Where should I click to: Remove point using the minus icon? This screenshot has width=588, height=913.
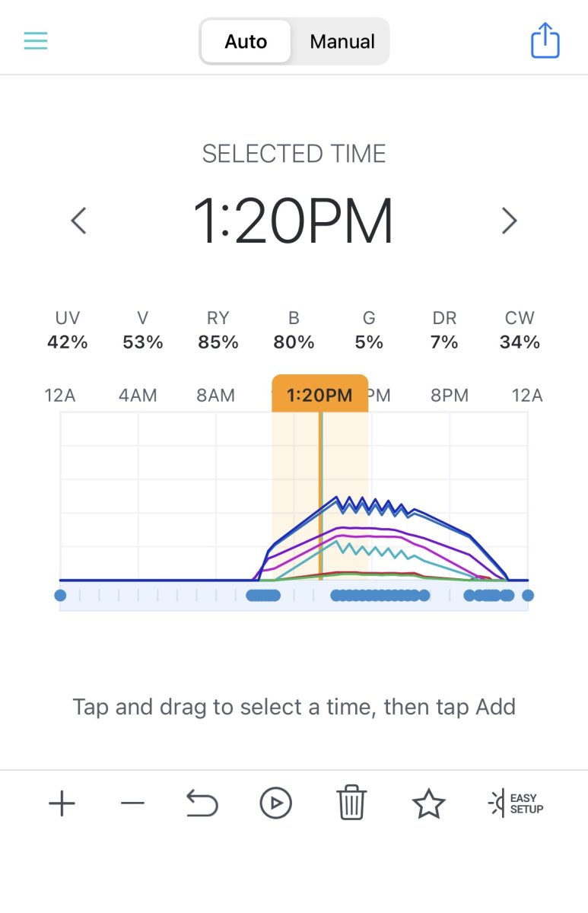(132, 803)
